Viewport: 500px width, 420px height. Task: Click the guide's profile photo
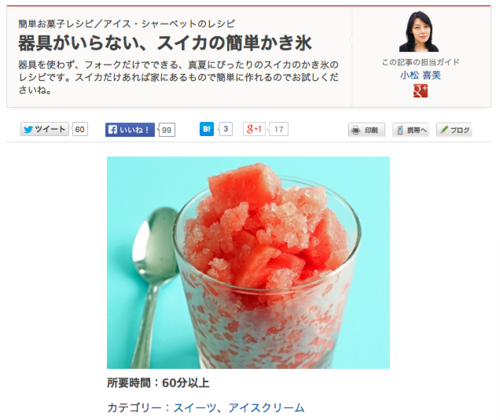click(419, 32)
